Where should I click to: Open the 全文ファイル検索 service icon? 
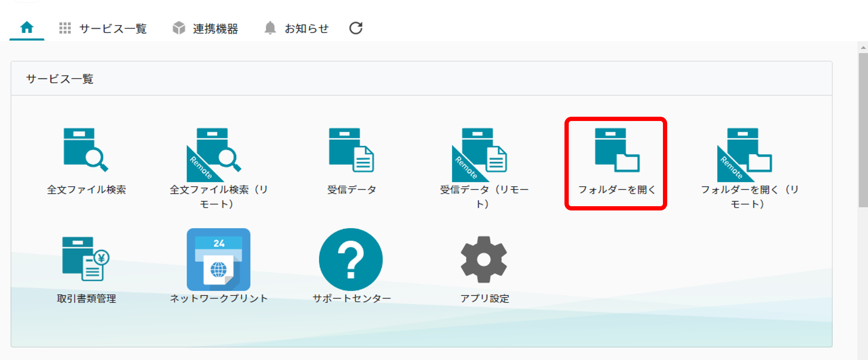(x=86, y=150)
